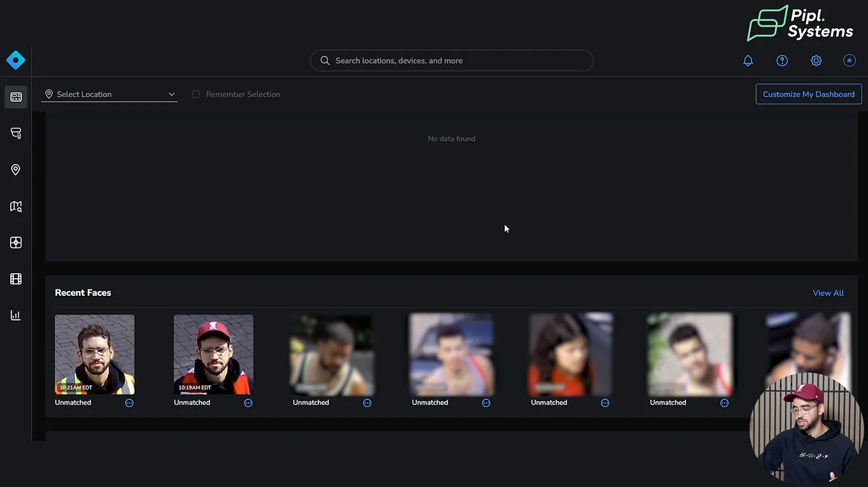Click the blue diamond home logo

pyautogui.click(x=15, y=60)
